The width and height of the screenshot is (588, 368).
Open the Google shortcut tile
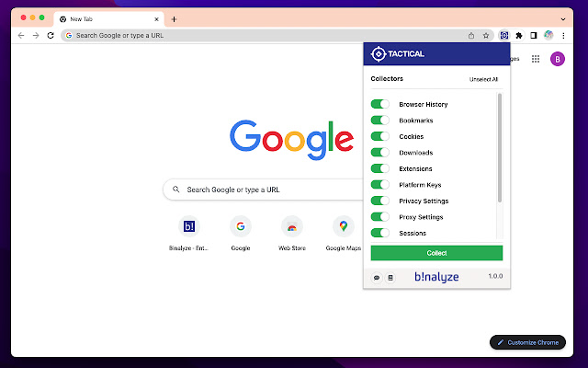coord(241,233)
